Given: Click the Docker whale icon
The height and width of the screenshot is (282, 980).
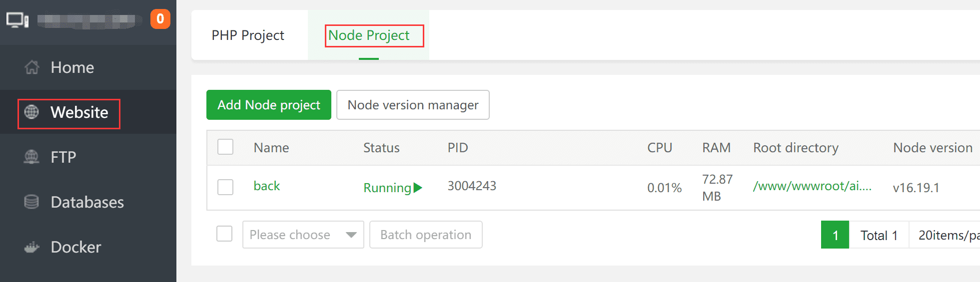Looking at the screenshot, I should click(31, 247).
